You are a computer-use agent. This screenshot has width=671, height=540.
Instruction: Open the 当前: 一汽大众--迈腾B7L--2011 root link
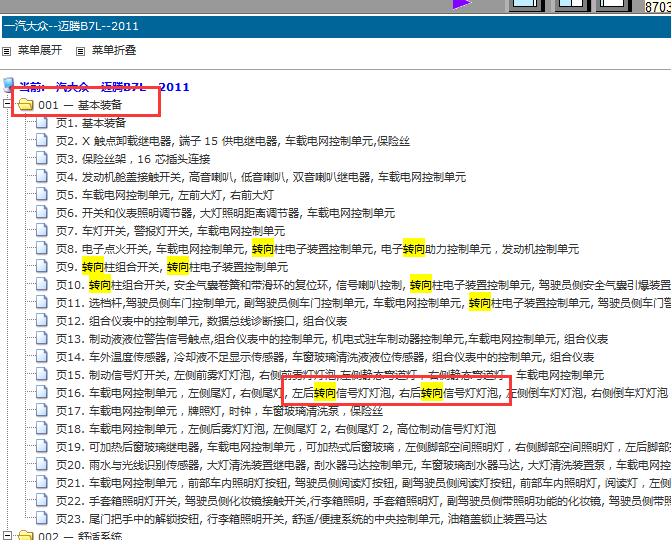coord(104,87)
